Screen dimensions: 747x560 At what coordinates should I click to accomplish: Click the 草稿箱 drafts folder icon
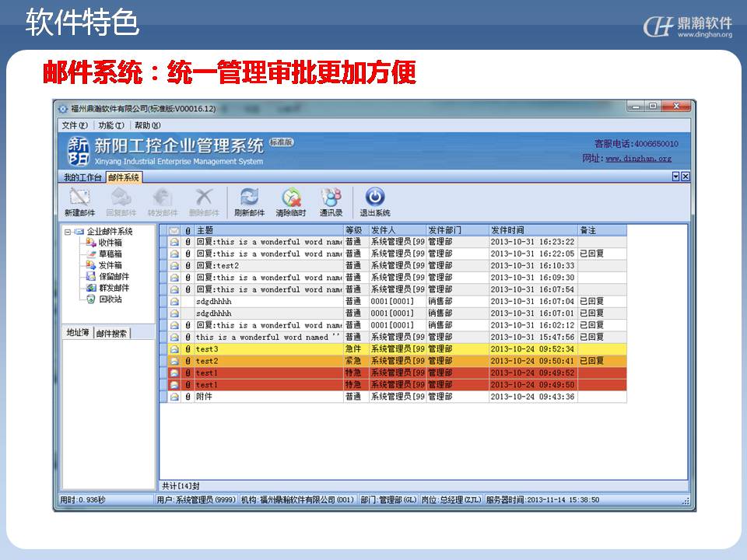click(91, 254)
